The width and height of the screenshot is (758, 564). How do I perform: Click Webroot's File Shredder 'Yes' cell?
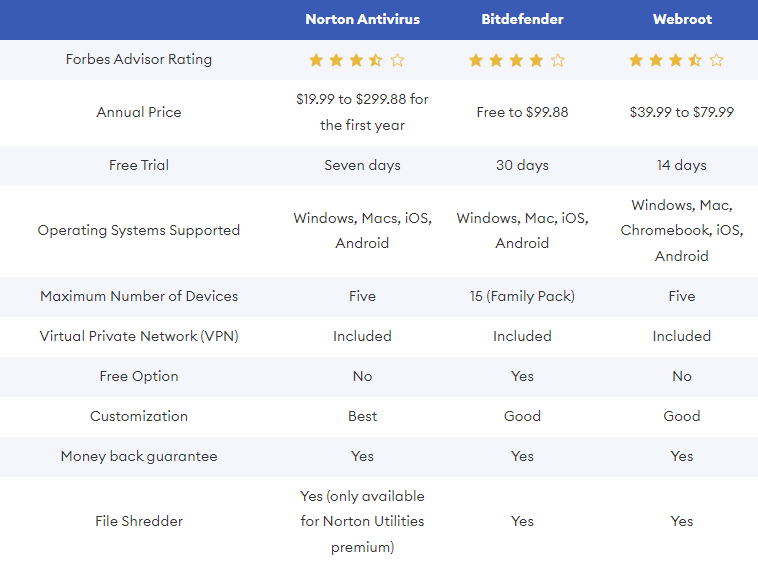[682, 521]
